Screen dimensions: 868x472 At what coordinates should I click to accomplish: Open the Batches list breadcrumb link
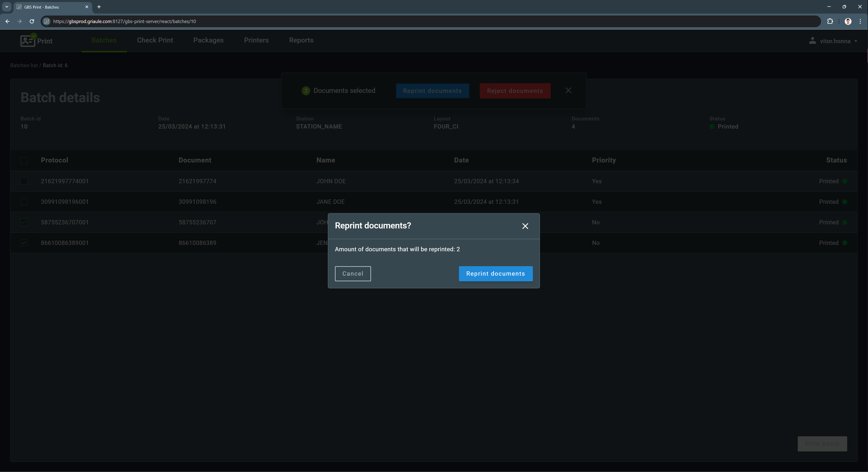coord(24,65)
